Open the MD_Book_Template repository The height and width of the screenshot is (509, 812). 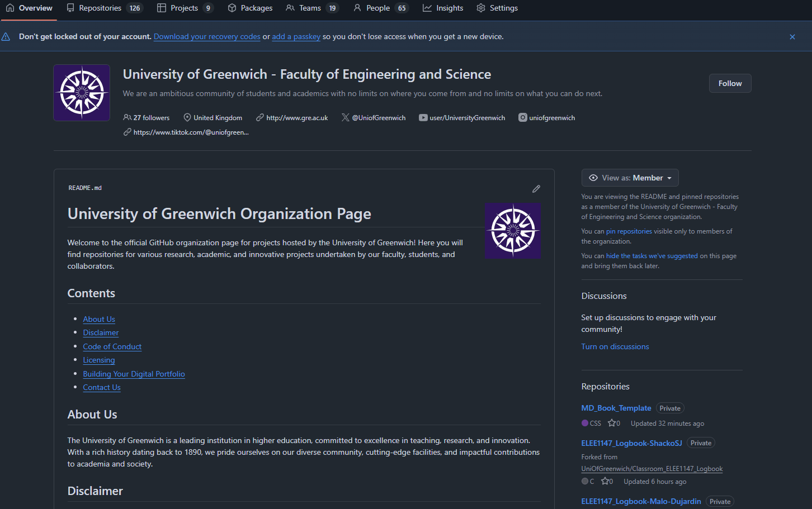click(x=616, y=408)
